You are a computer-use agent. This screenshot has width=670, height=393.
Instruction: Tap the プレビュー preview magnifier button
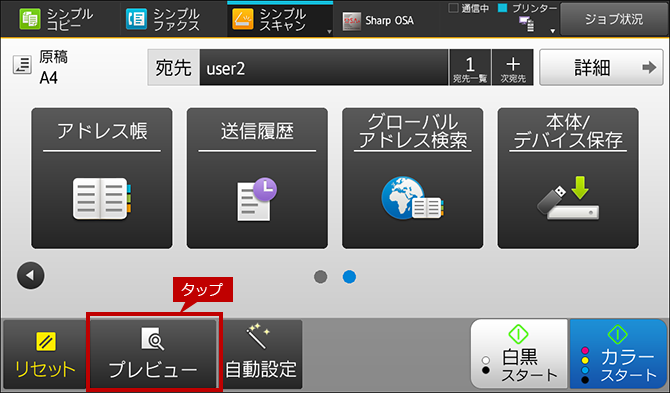(x=153, y=354)
